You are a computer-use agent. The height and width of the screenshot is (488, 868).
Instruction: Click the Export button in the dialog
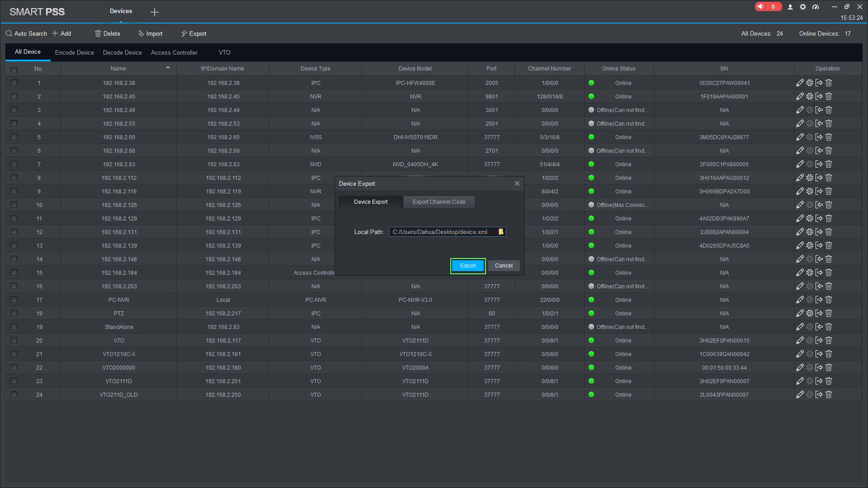pos(468,266)
